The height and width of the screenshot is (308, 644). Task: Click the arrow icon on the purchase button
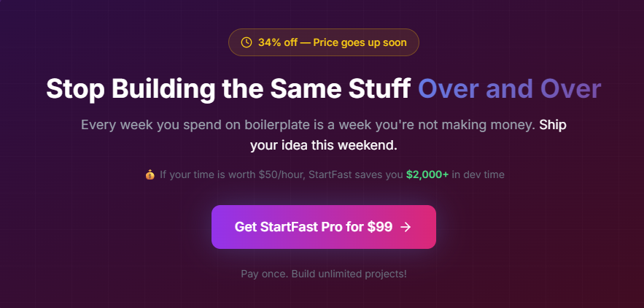[406, 227]
